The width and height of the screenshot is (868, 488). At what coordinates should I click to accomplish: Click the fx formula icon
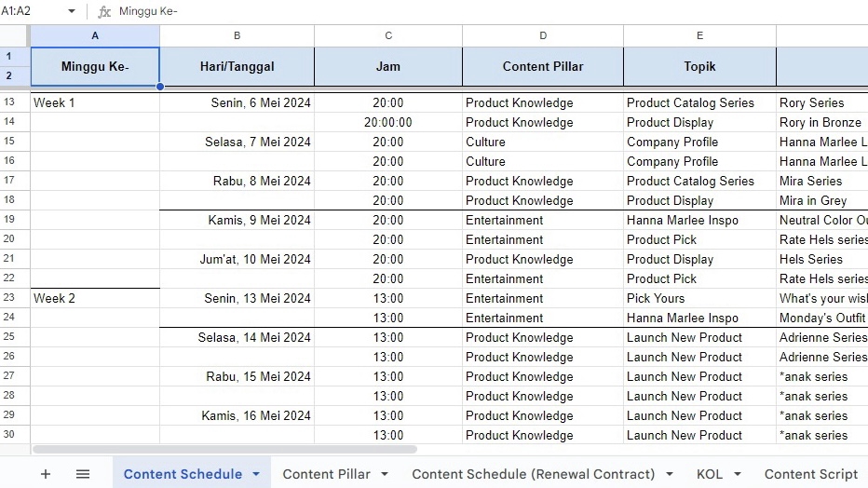tap(104, 11)
